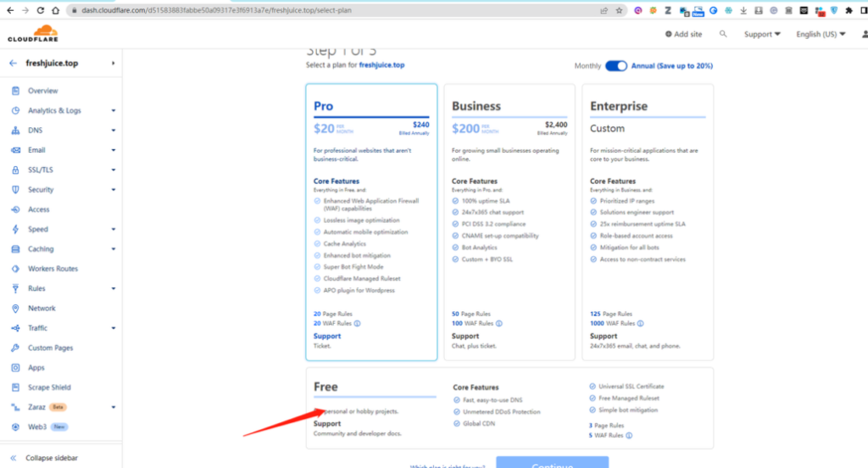
Task: Click the Apps sidebar icon
Action: [15, 368]
